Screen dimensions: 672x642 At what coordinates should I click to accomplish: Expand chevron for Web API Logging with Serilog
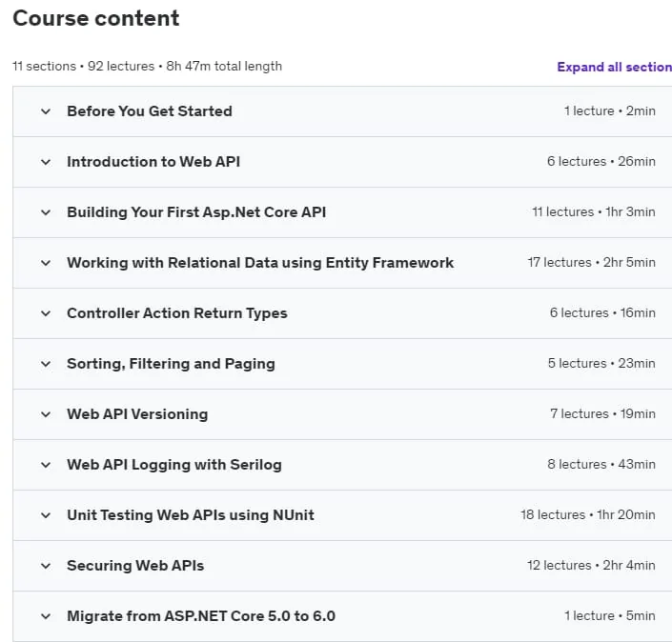(46, 465)
